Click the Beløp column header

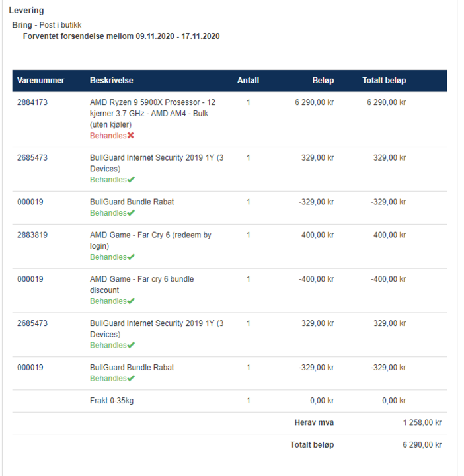323,81
